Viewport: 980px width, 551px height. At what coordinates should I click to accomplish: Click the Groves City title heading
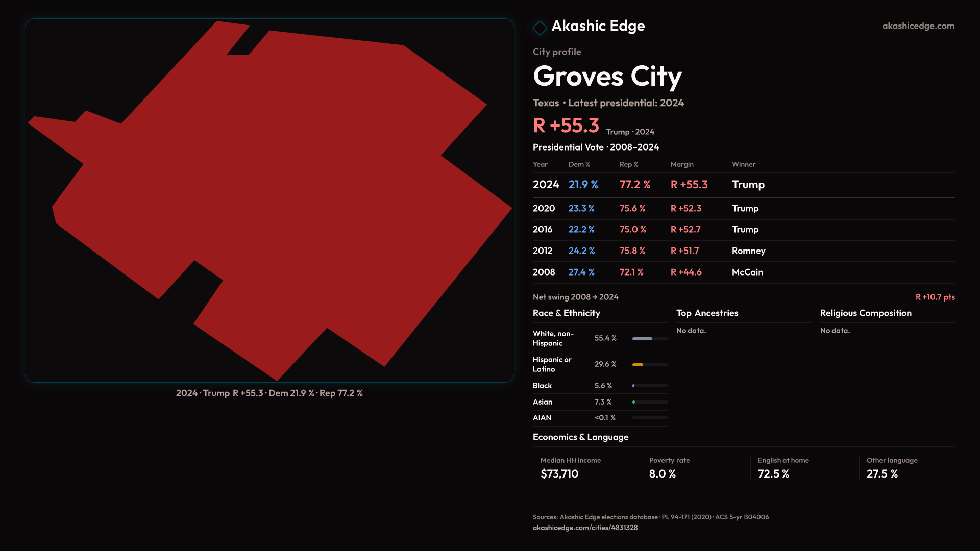[x=607, y=77]
